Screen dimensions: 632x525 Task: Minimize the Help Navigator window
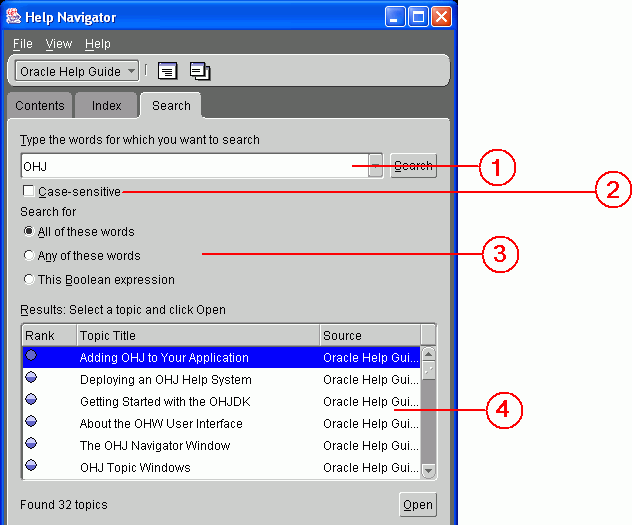coord(395,17)
